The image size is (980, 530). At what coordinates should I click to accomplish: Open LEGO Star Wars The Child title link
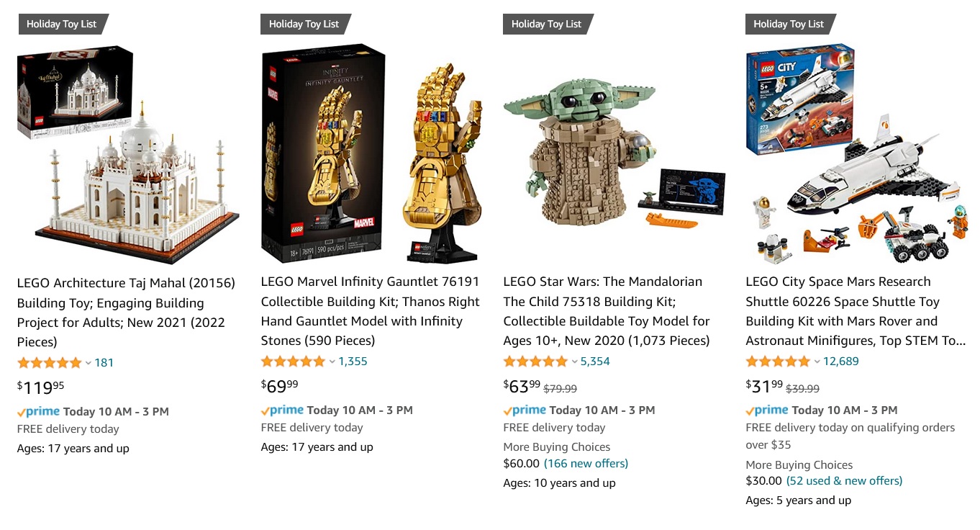point(607,311)
